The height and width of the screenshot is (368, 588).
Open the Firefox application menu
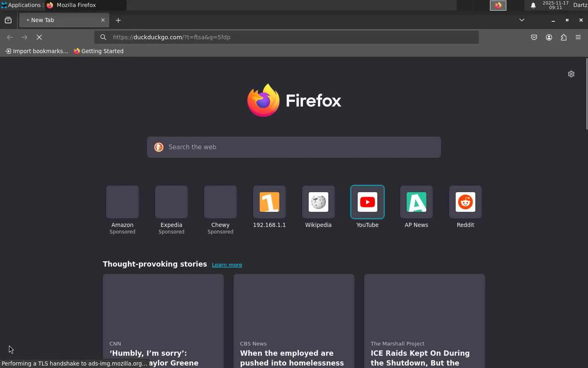click(x=579, y=38)
